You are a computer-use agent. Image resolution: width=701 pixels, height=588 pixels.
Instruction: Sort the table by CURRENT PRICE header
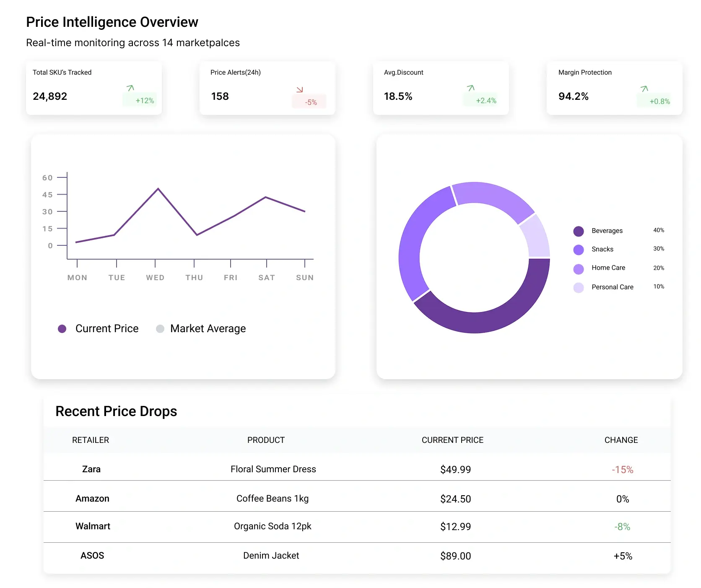point(452,440)
